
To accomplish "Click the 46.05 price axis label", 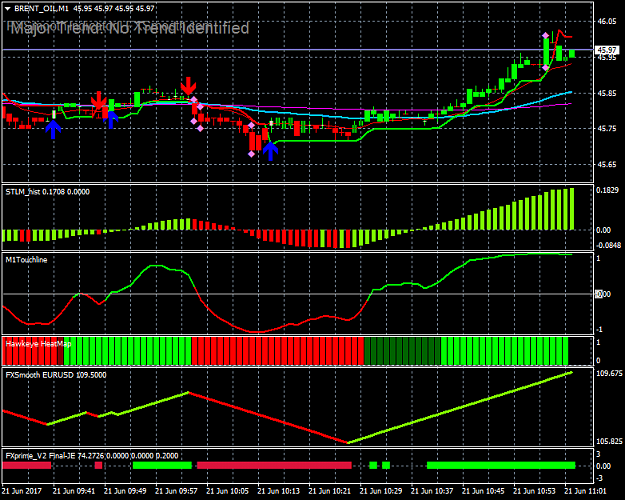I will [x=607, y=21].
